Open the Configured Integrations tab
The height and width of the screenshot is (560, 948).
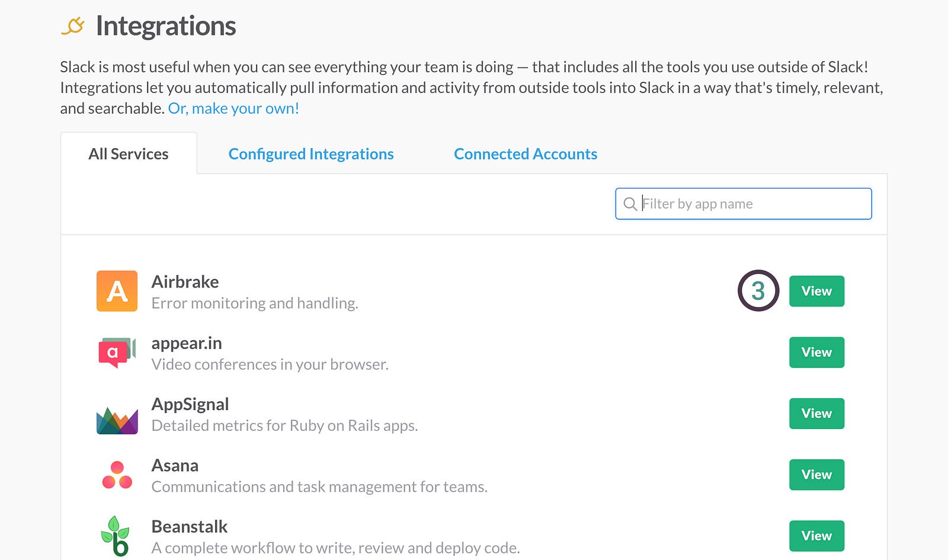click(311, 154)
